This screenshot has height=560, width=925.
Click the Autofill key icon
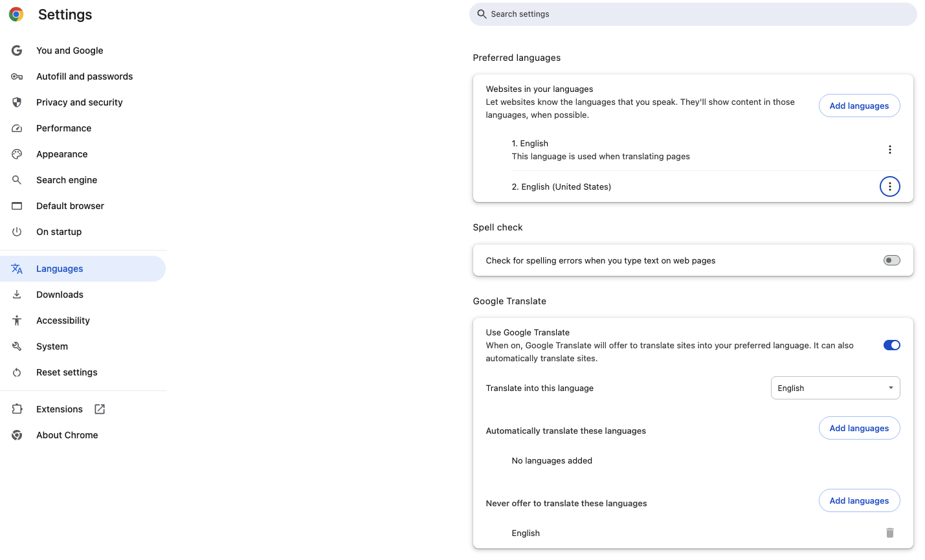click(17, 76)
